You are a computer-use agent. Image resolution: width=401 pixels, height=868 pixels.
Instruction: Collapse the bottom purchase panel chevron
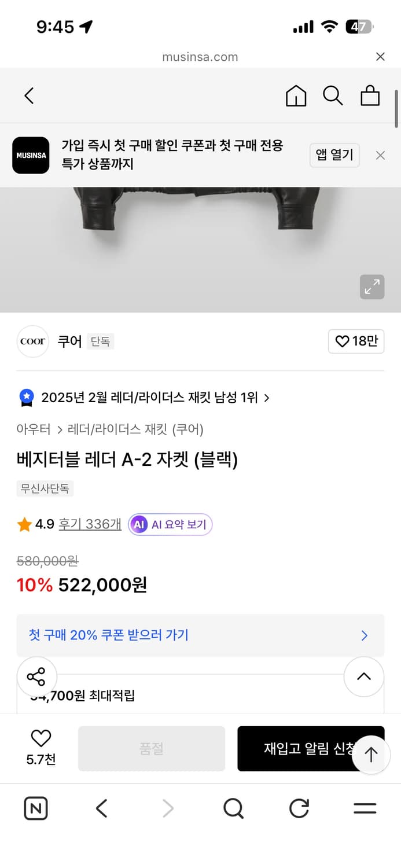(363, 676)
